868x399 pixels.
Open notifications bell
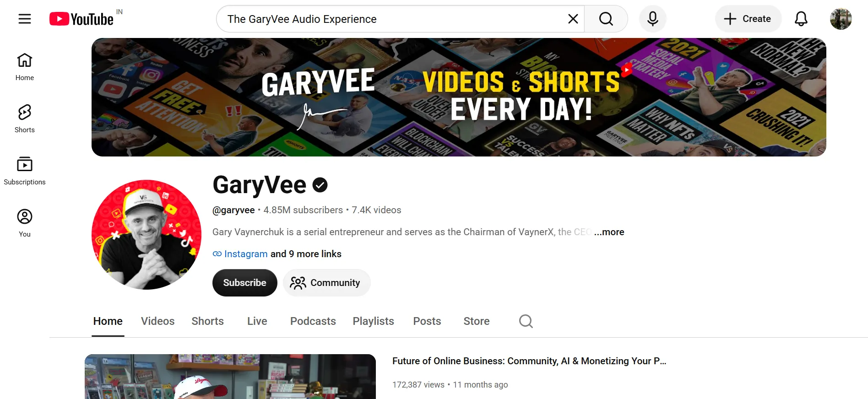801,19
